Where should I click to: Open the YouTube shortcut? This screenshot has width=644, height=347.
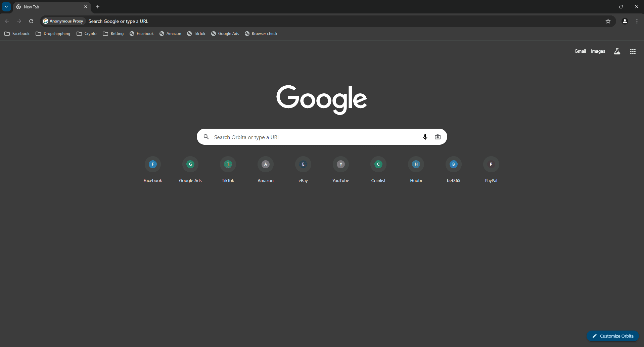click(x=340, y=164)
